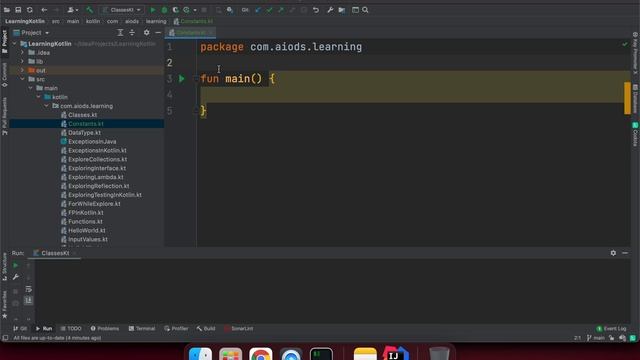Open the Problems tool window tab
This screenshot has height=360, width=640.
coord(105,329)
